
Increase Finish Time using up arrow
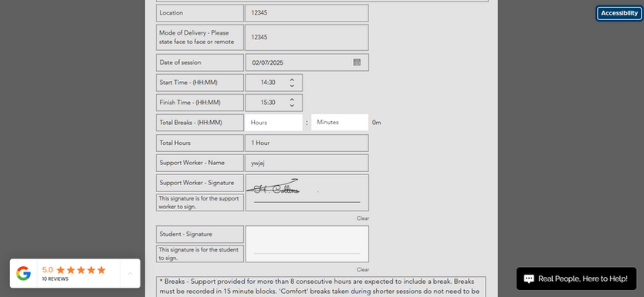point(292,100)
